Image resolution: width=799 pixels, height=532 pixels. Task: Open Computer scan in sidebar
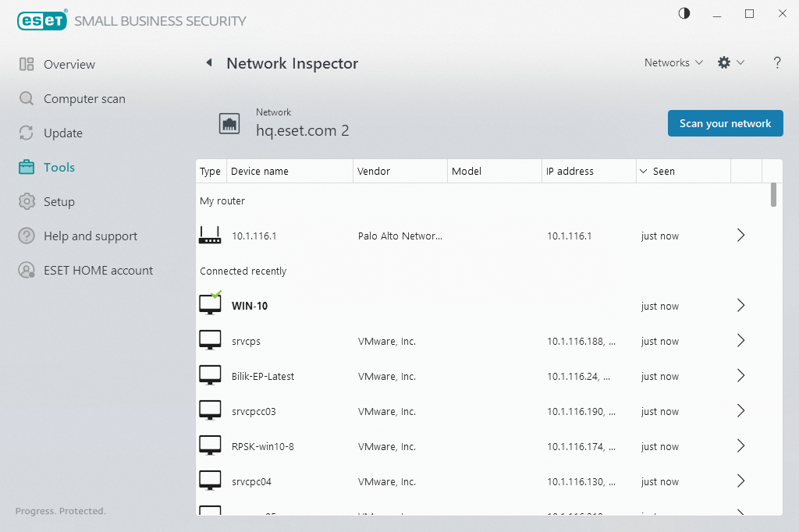pos(84,99)
